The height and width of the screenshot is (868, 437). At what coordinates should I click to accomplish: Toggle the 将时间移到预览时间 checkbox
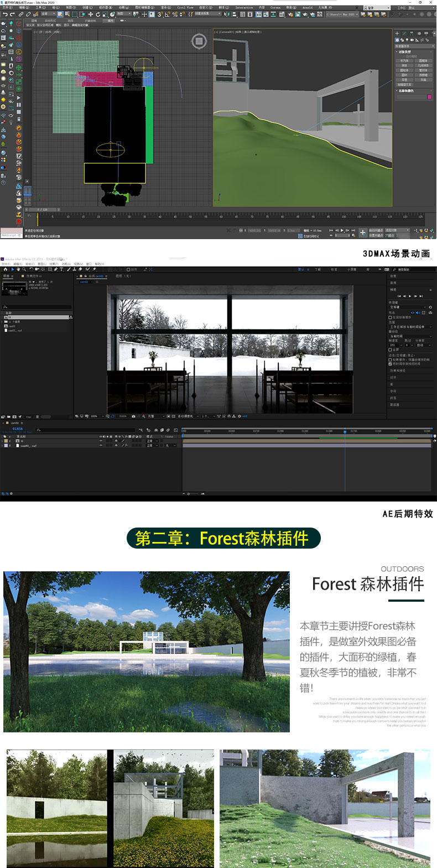[x=390, y=364]
